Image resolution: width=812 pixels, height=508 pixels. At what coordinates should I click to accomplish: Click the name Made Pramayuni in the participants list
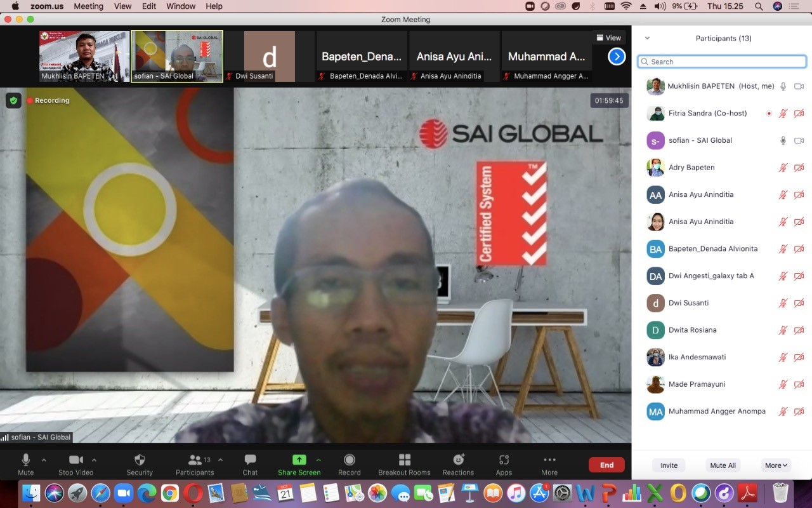[x=697, y=384]
